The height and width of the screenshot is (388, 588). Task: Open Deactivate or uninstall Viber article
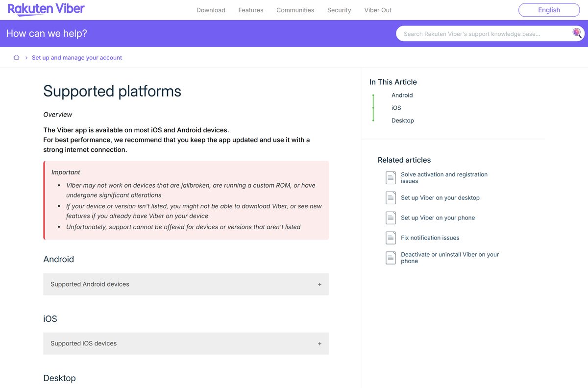click(450, 258)
